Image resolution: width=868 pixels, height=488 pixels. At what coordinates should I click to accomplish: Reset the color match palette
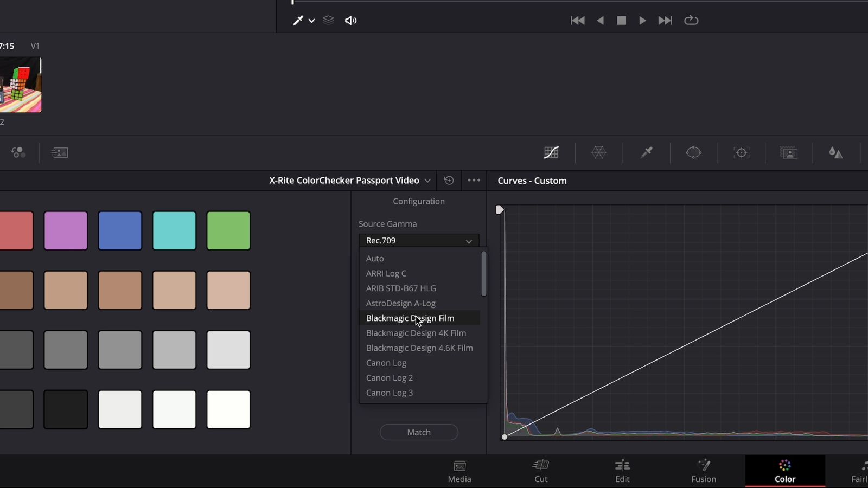point(449,181)
